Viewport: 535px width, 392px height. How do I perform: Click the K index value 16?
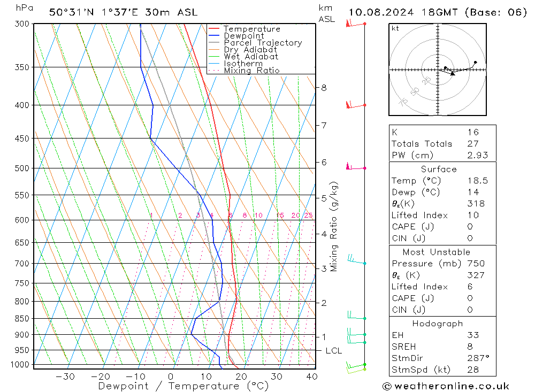pos(473,132)
